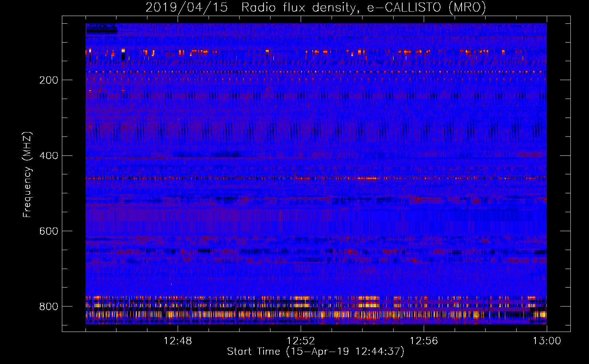Click the frequency tick label '200'
Image resolution: width=589 pixels, height=364 pixels.
[49, 80]
